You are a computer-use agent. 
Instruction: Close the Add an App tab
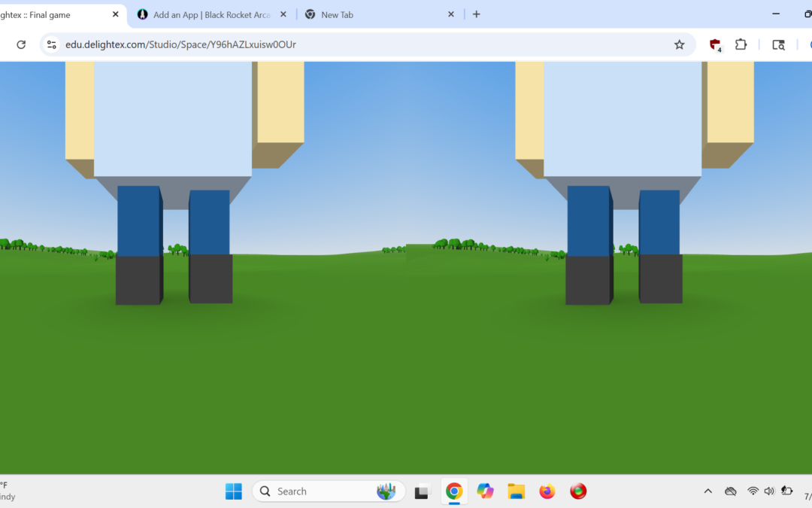click(283, 14)
